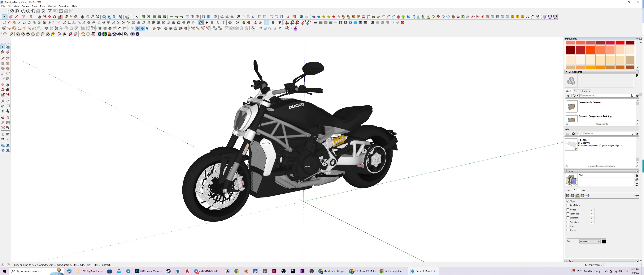The image size is (644, 275).
Task: Select the Pan hand tool in left toolbar
Action: [8, 117]
